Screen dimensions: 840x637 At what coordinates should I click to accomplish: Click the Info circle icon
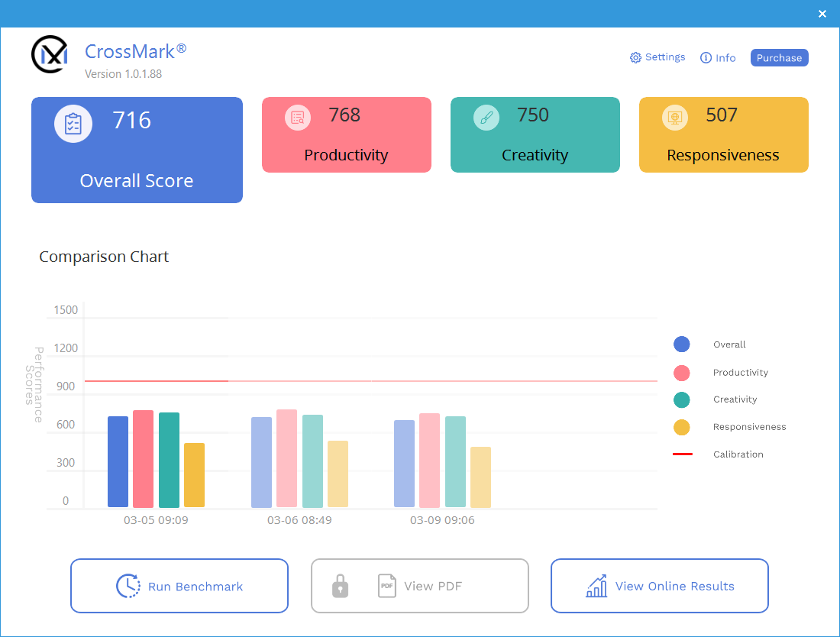(x=706, y=58)
